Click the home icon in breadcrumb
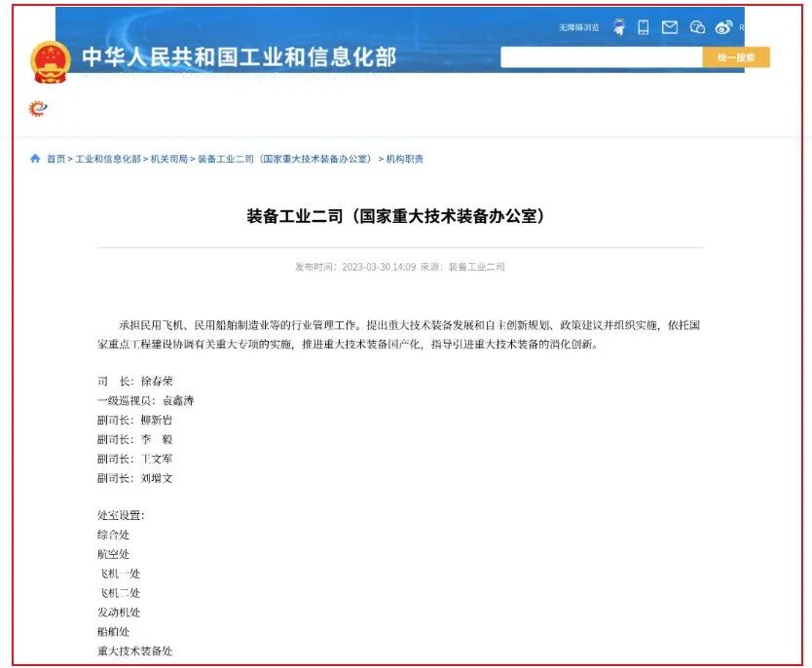This screenshot has width=812, height=668. tap(35, 159)
